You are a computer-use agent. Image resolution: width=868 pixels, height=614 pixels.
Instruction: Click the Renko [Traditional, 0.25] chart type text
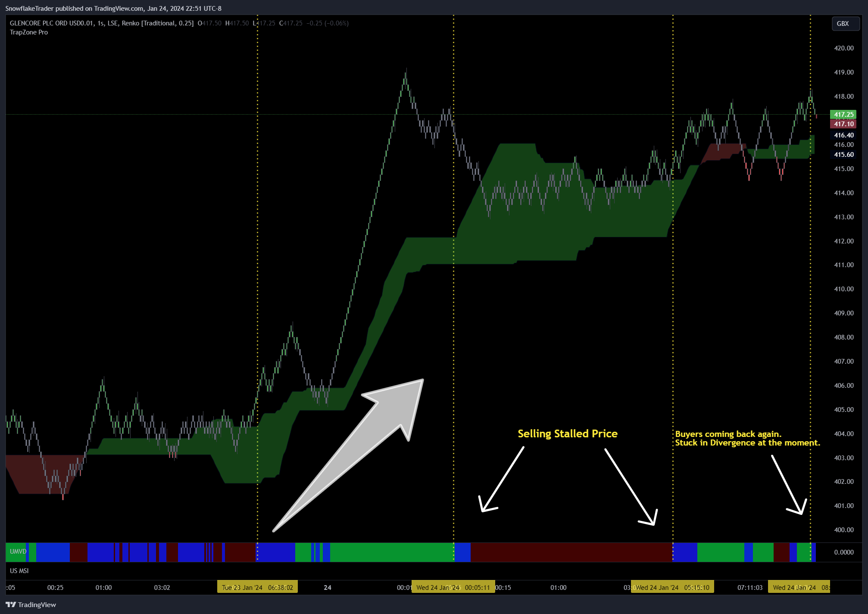click(x=158, y=23)
